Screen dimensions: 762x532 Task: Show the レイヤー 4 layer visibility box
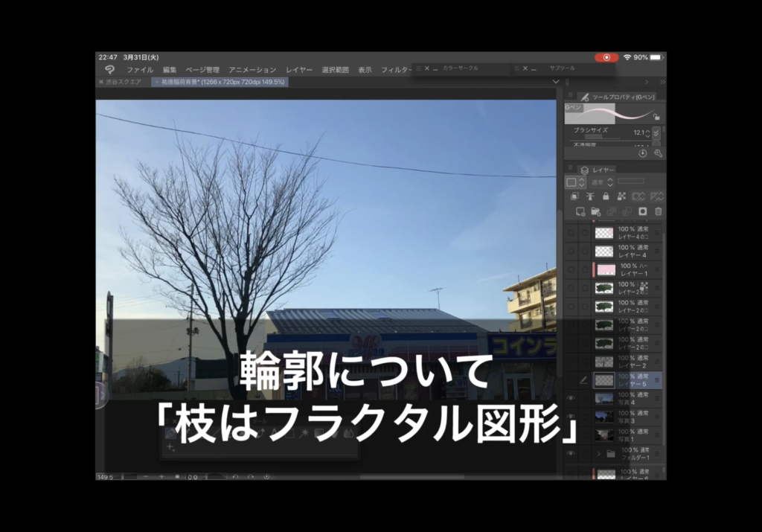(571, 251)
